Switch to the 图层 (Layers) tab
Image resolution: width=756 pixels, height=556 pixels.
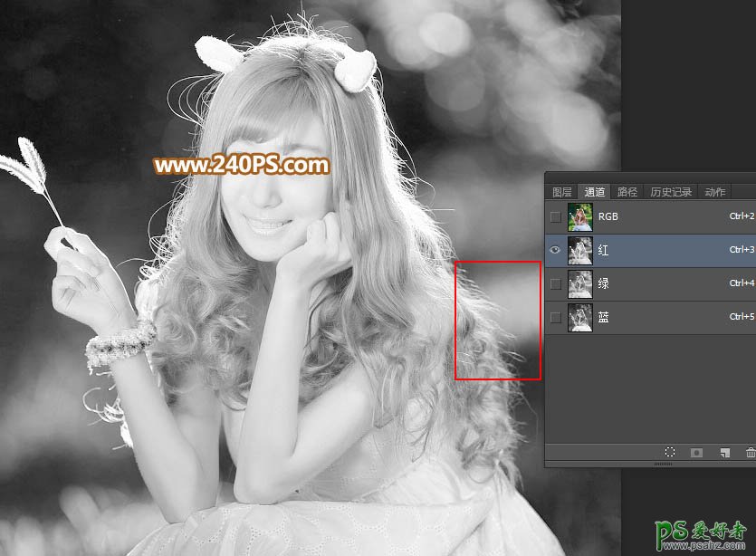tap(561, 192)
